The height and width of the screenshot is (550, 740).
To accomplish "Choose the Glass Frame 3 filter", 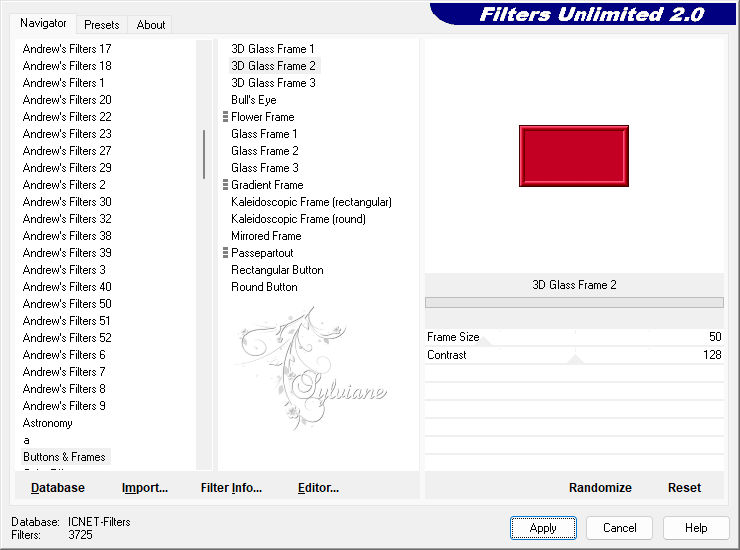I will 264,168.
